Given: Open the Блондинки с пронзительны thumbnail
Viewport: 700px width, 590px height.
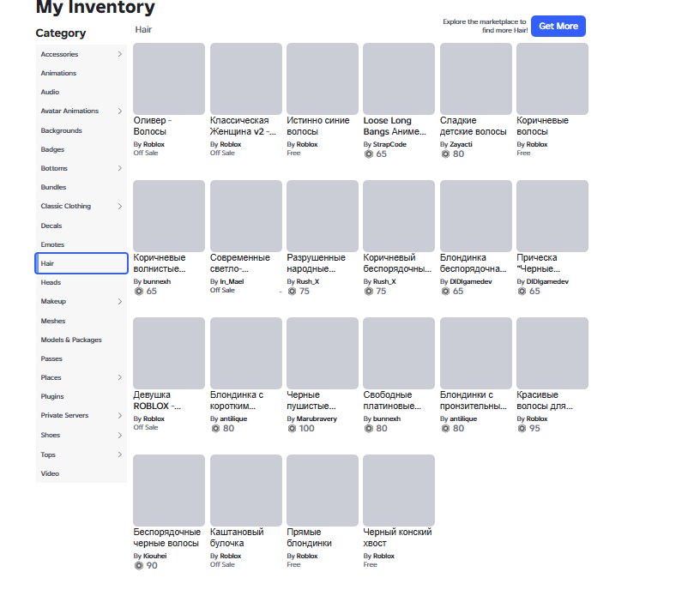Looking at the screenshot, I should click(x=476, y=353).
